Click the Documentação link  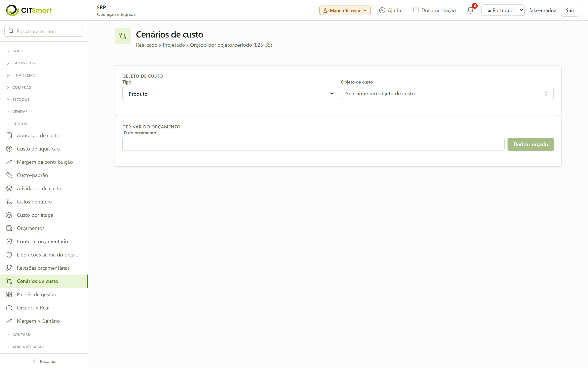[434, 10]
